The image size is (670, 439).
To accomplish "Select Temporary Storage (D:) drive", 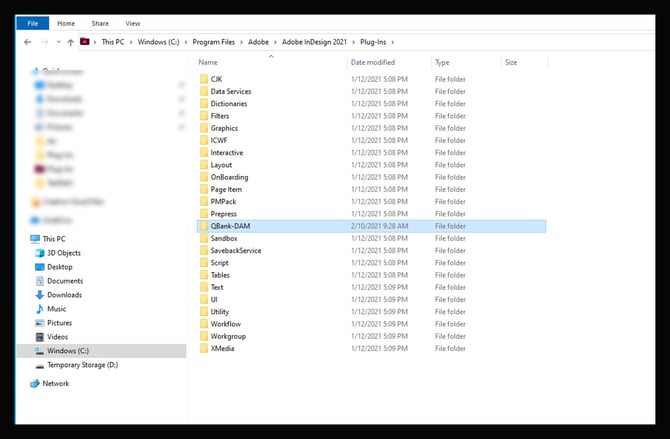I will tap(82, 365).
